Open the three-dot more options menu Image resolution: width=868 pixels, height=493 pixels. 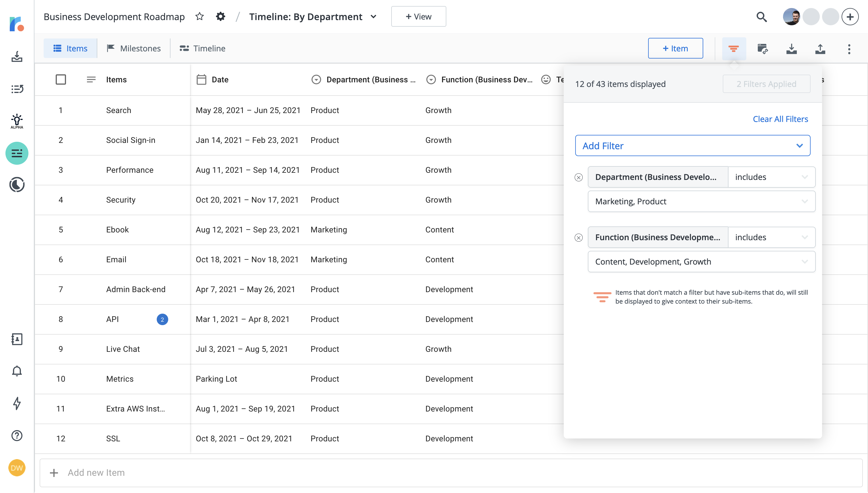849,49
